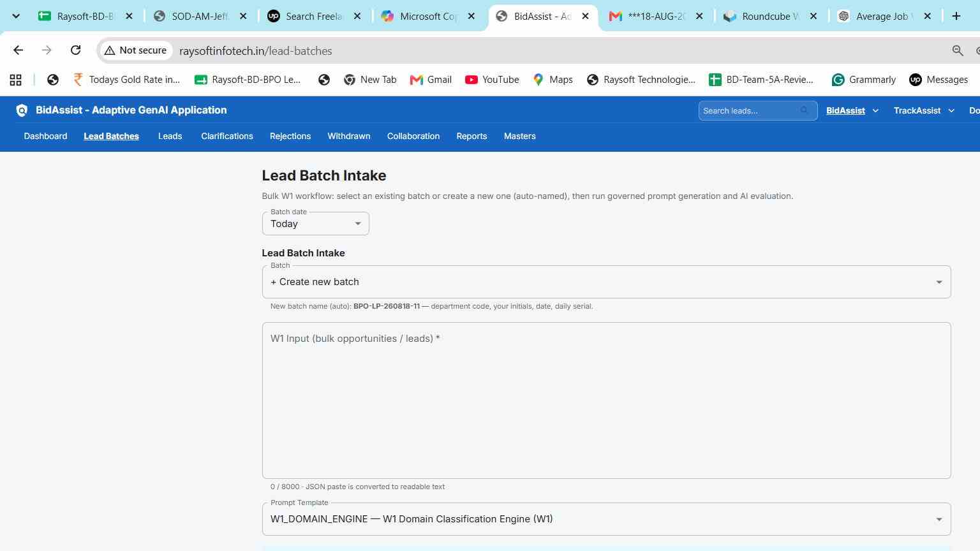Open the Batch Create new batch dropdown

pyautogui.click(x=606, y=282)
